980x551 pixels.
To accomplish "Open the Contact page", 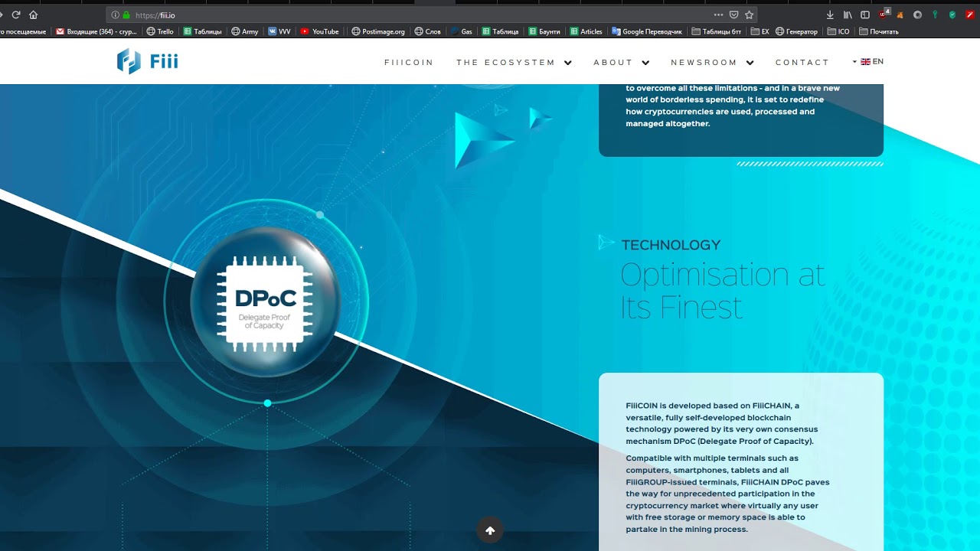I will click(802, 63).
